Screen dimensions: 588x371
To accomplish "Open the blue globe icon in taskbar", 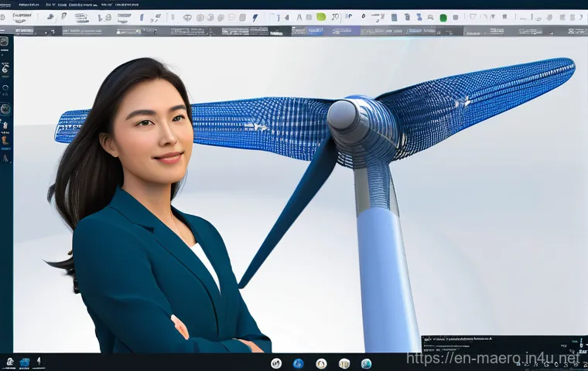I will 299,363.
